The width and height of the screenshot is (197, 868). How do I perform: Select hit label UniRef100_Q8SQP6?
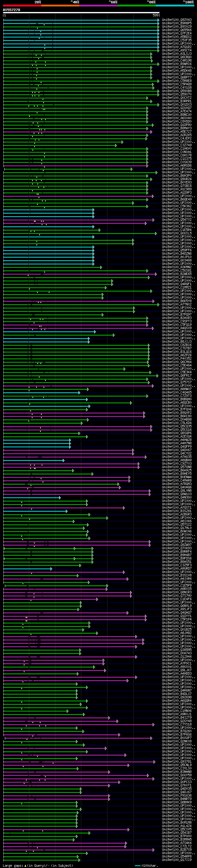click(177, 433)
